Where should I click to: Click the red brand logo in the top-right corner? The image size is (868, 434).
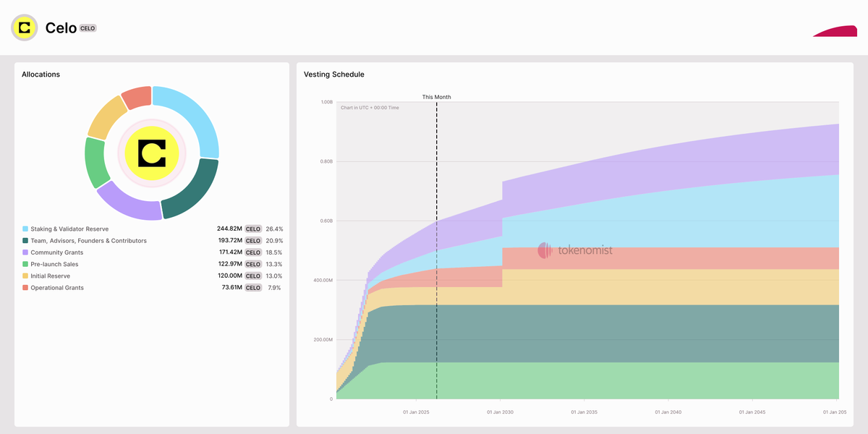click(x=835, y=32)
